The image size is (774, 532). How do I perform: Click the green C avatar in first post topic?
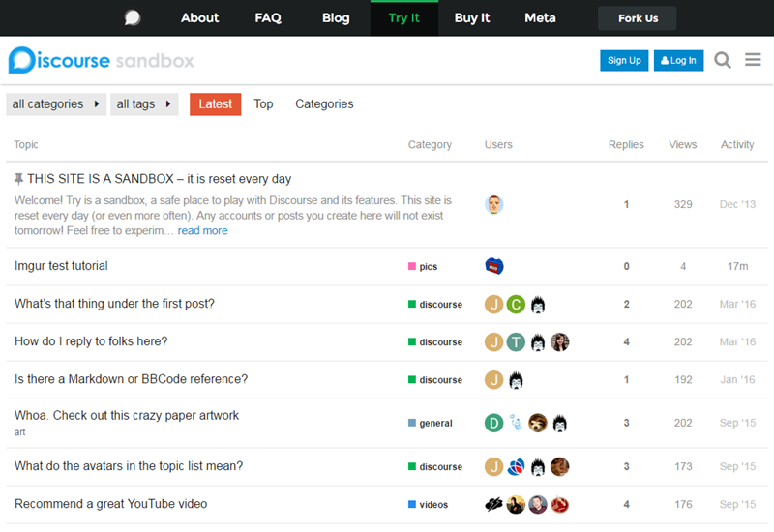point(516,304)
